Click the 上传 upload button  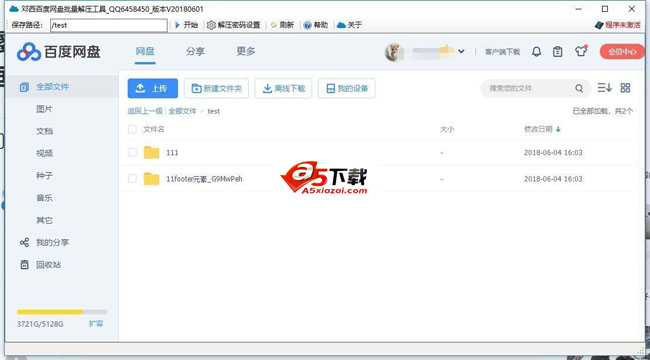[x=153, y=88]
